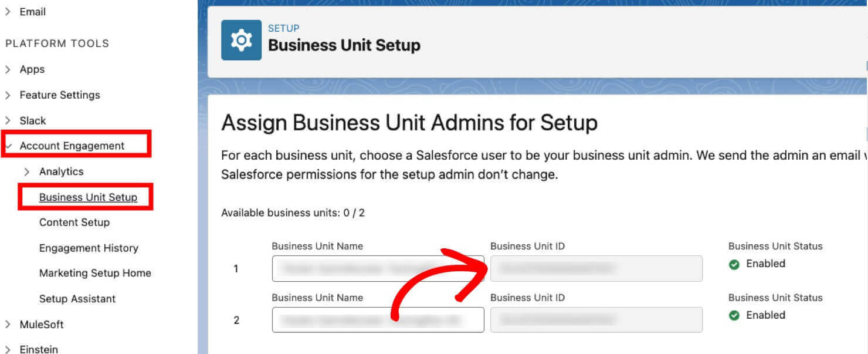Click the Einstein sidebar entry
Screen dimensions: 868x354
coord(38,348)
